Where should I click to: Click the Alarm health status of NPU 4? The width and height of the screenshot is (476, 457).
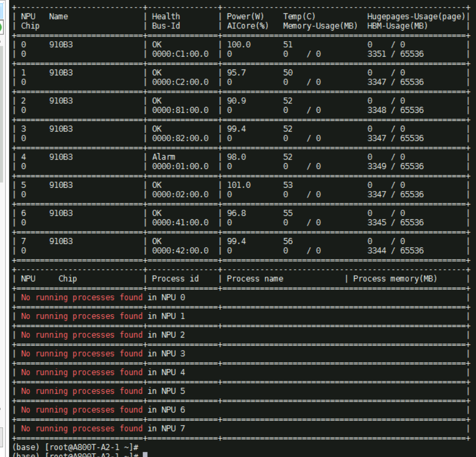163,157
